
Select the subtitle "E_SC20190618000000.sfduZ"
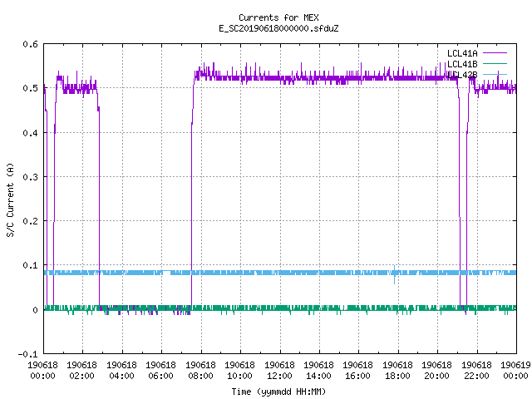coord(278,28)
